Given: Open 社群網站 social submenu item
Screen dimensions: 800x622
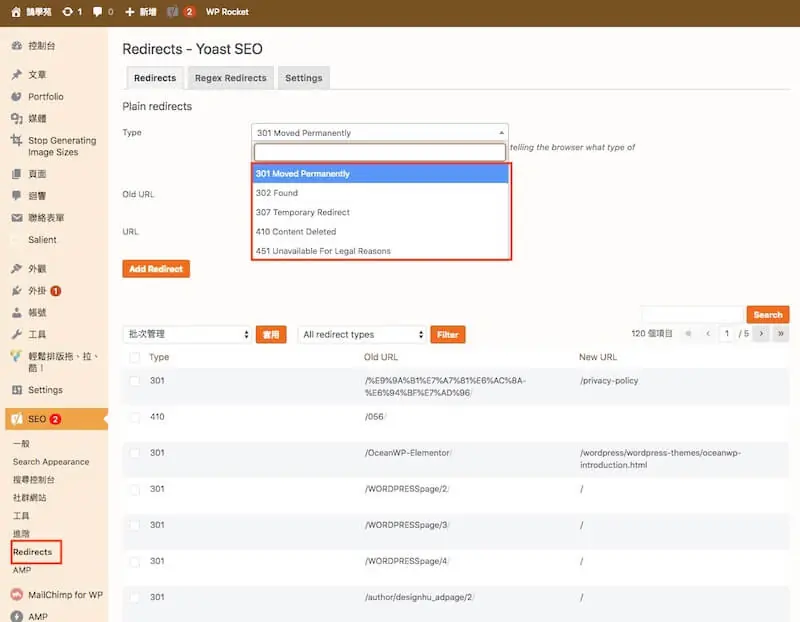Looking at the screenshot, I should tap(30, 497).
